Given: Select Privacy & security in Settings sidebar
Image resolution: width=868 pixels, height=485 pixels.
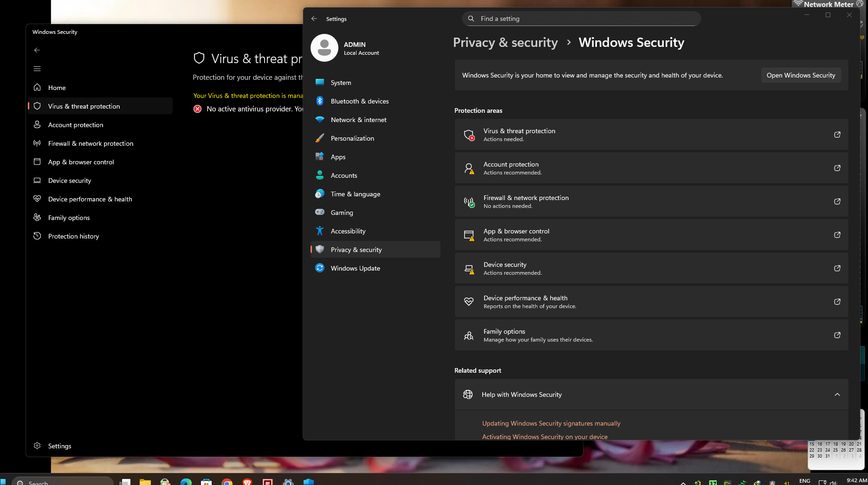Looking at the screenshot, I should tap(375, 250).
